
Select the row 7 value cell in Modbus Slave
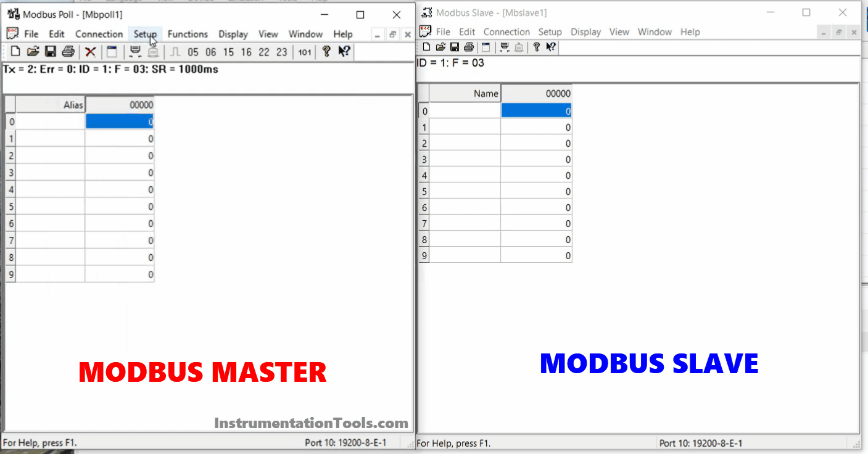pos(537,223)
